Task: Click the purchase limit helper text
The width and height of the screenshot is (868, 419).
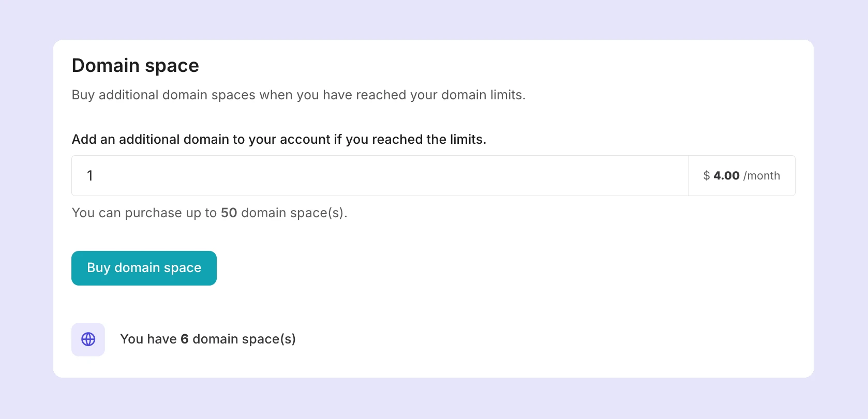Action: click(209, 213)
